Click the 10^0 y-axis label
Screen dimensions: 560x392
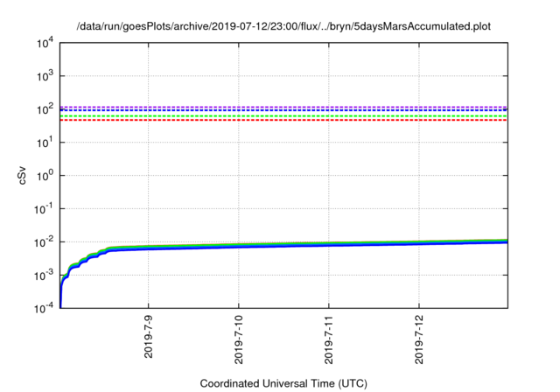click(x=45, y=176)
